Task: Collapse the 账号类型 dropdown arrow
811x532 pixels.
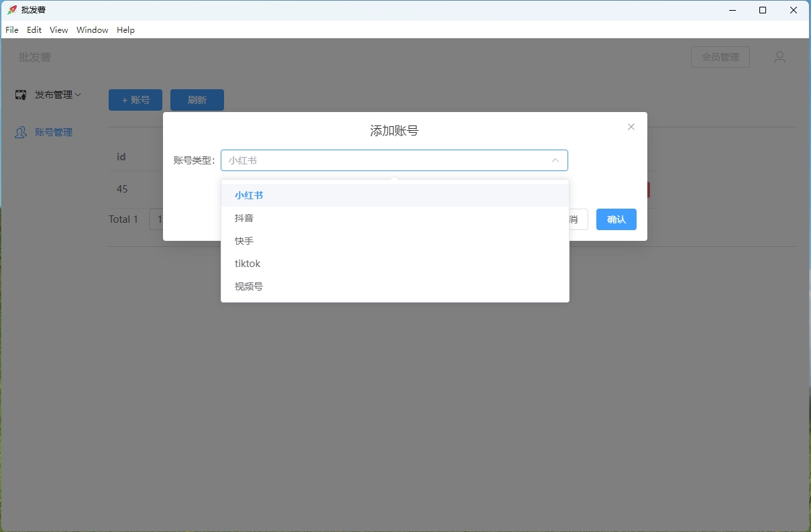Action: tap(555, 160)
